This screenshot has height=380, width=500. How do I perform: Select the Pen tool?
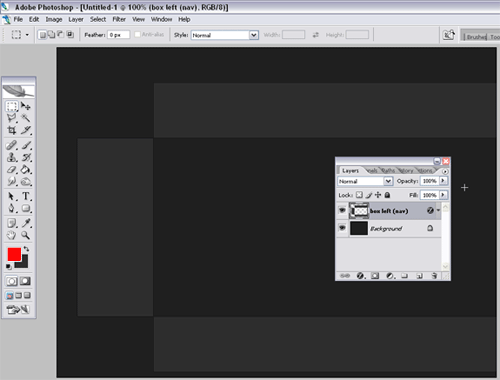[12, 208]
